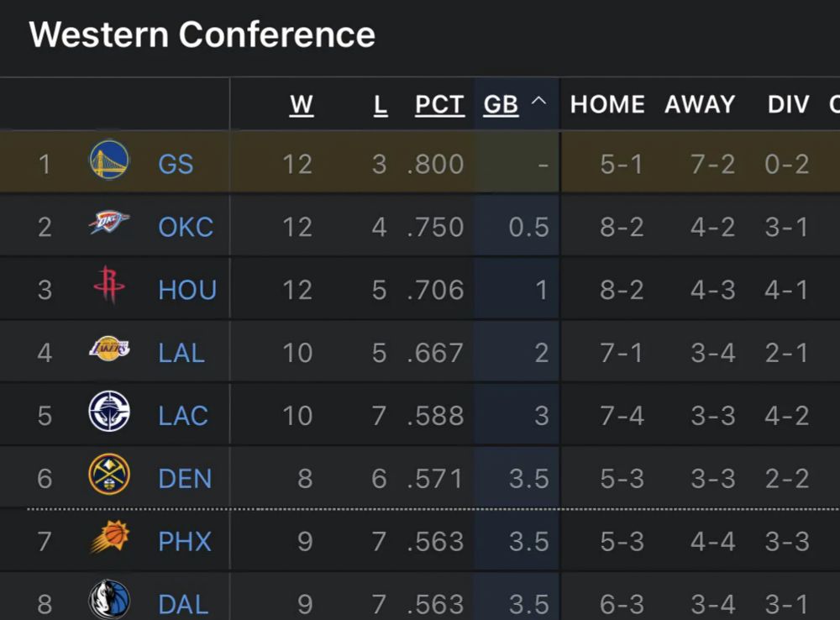
Task: Toggle sort arrow beside GB column
Action: (x=539, y=103)
